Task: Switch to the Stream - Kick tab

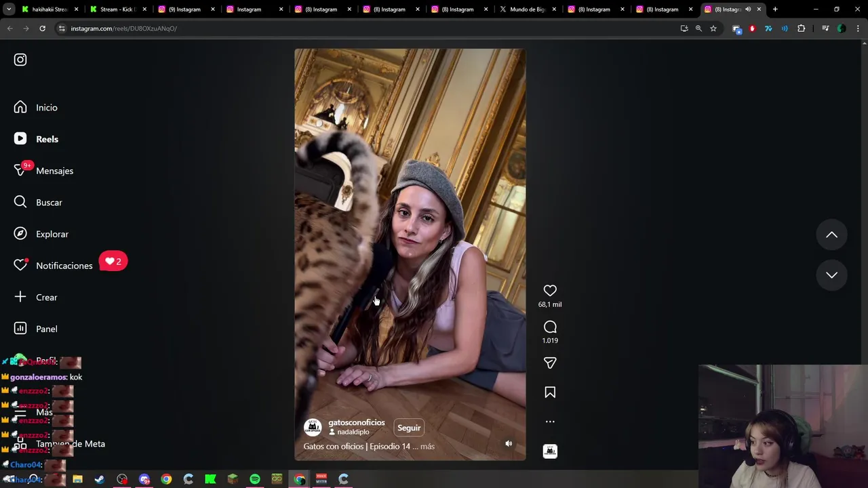Action: 117,9
